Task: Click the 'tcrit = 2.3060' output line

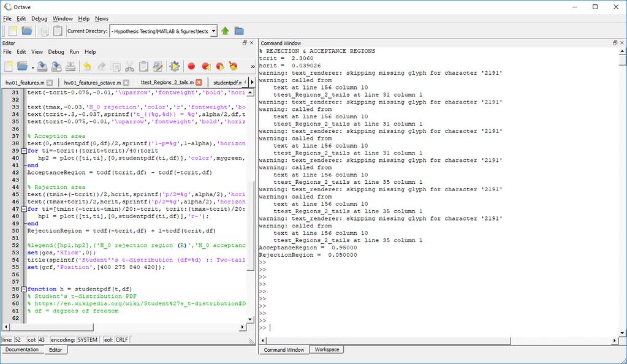Action: [x=286, y=58]
